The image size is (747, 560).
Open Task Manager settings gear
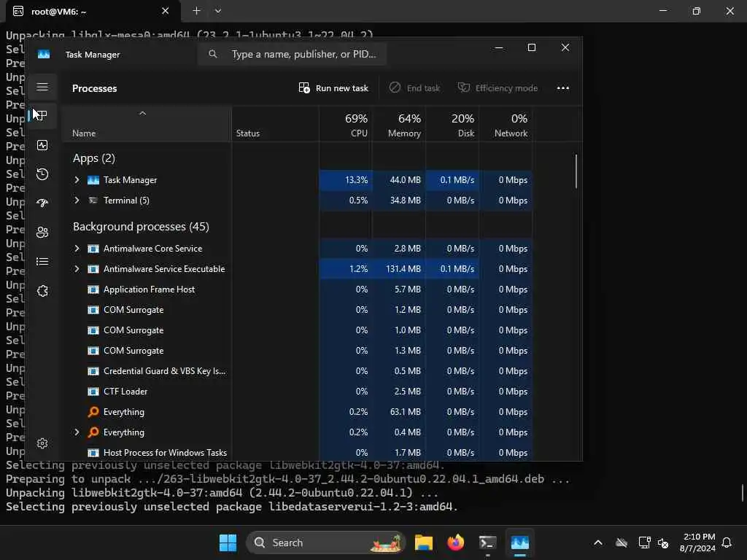pyautogui.click(x=42, y=444)
